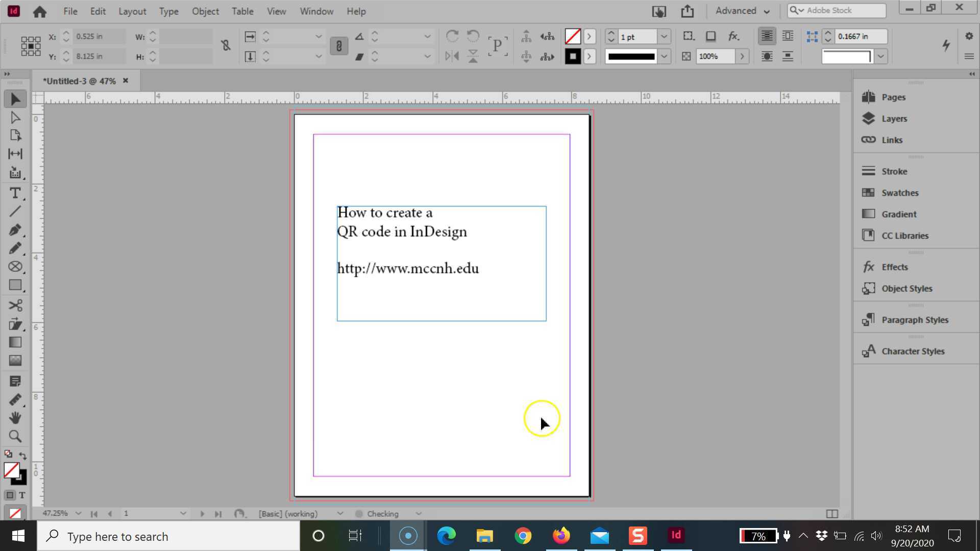Go to next page arrow

pyautogui.click(x=202, y=514)
